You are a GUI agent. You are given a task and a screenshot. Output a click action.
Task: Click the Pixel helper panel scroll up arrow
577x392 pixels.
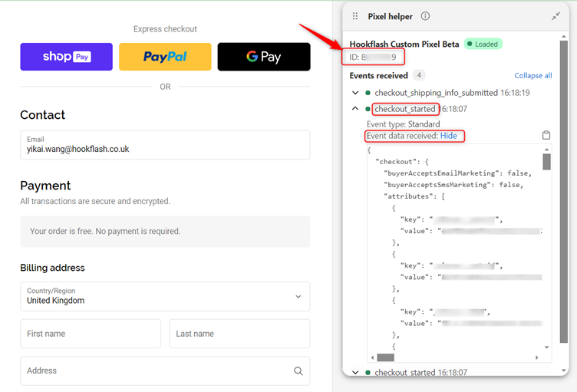point(564,37)
